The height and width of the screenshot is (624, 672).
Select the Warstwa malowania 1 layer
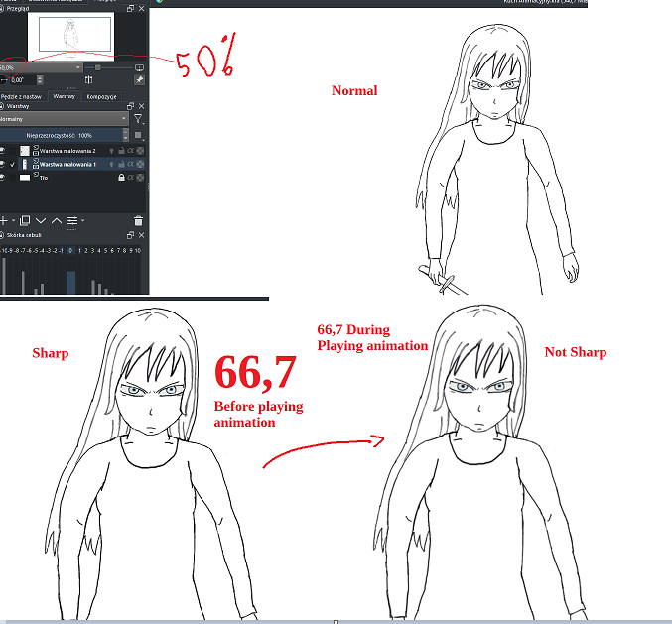(67, 164)
